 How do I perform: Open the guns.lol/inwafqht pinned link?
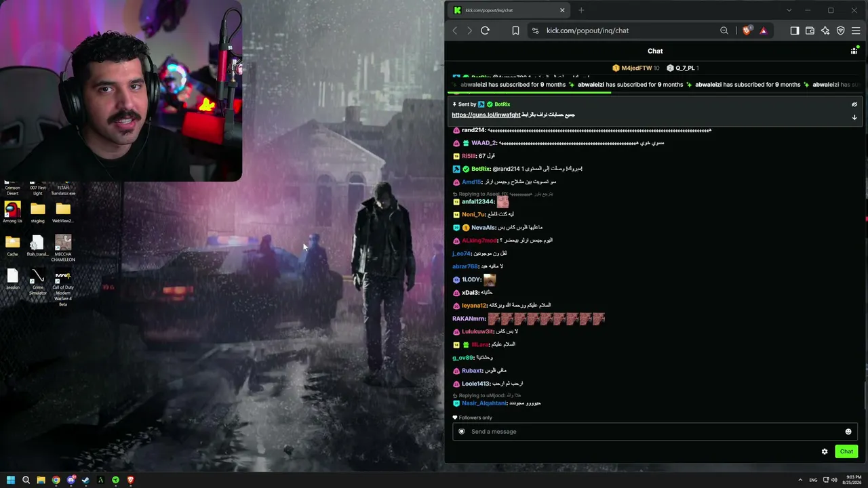click(x=486, y=115)
